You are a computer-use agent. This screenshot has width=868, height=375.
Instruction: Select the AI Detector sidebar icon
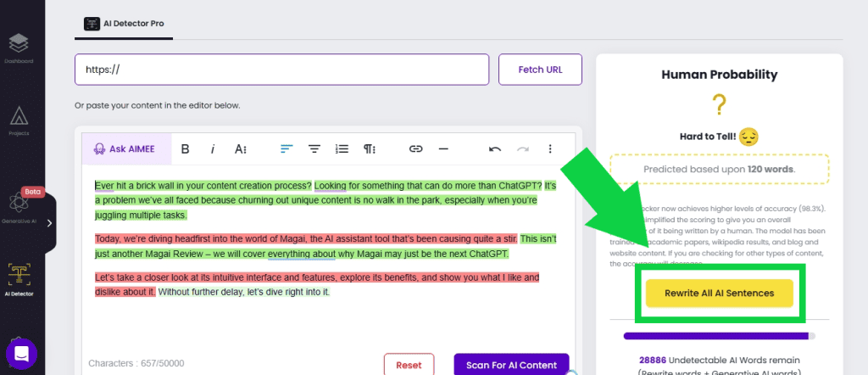click(19, 280)
